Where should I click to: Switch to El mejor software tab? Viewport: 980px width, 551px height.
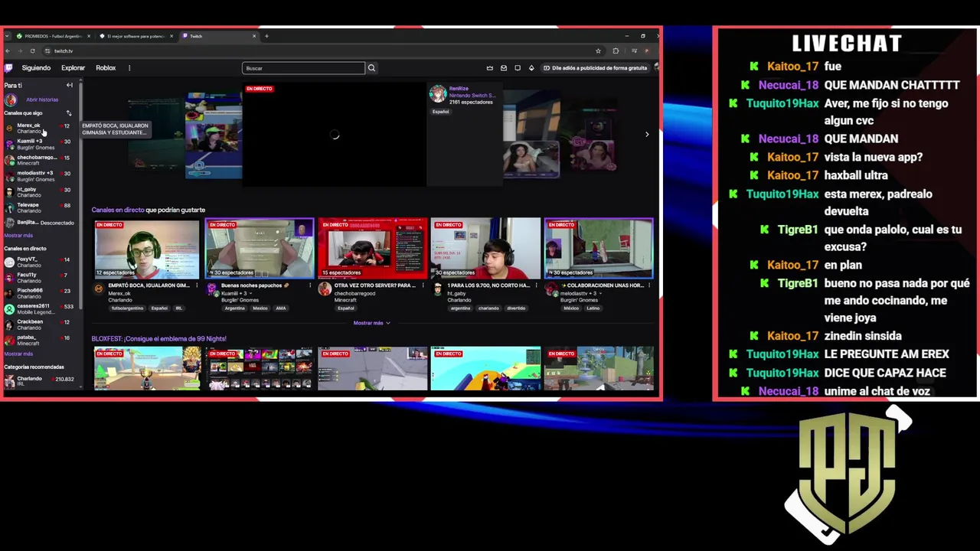136,36
